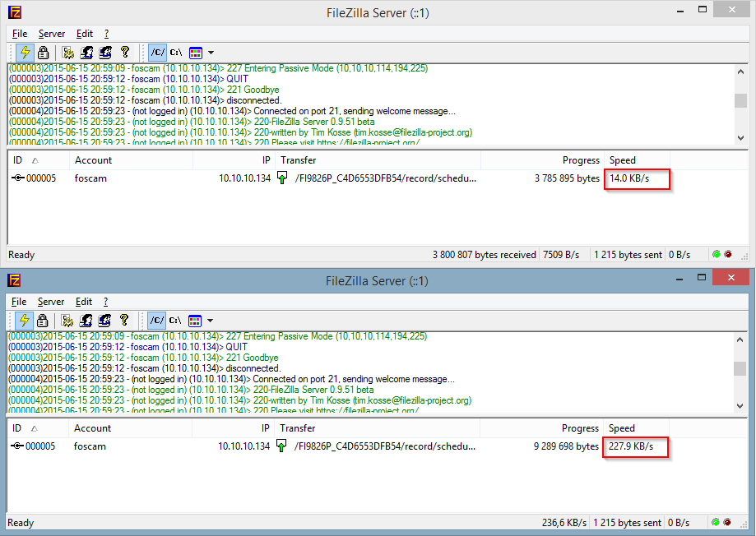Click red send indicator light in bottom status bar
Screen dimensions: 756x536
pyautogui.click(x=727, y=522)
